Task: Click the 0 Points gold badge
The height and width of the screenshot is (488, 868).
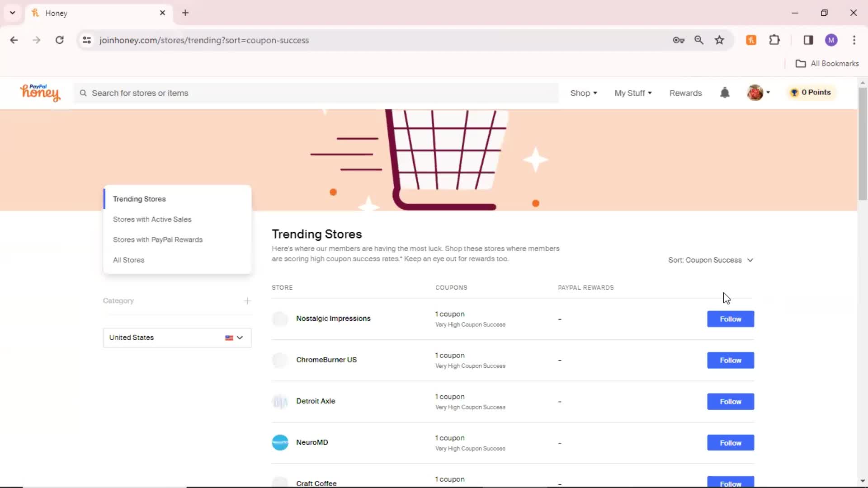Action: click(811, 92)
